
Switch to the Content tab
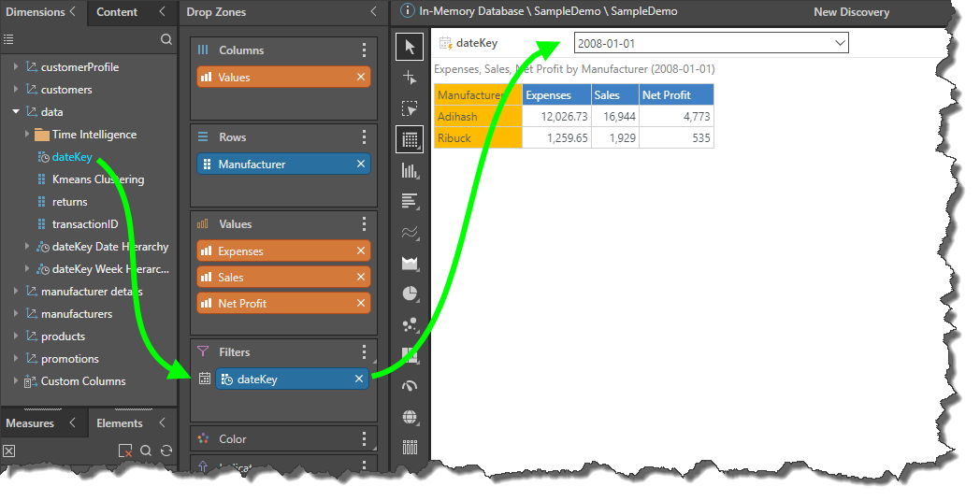[117, 12]
